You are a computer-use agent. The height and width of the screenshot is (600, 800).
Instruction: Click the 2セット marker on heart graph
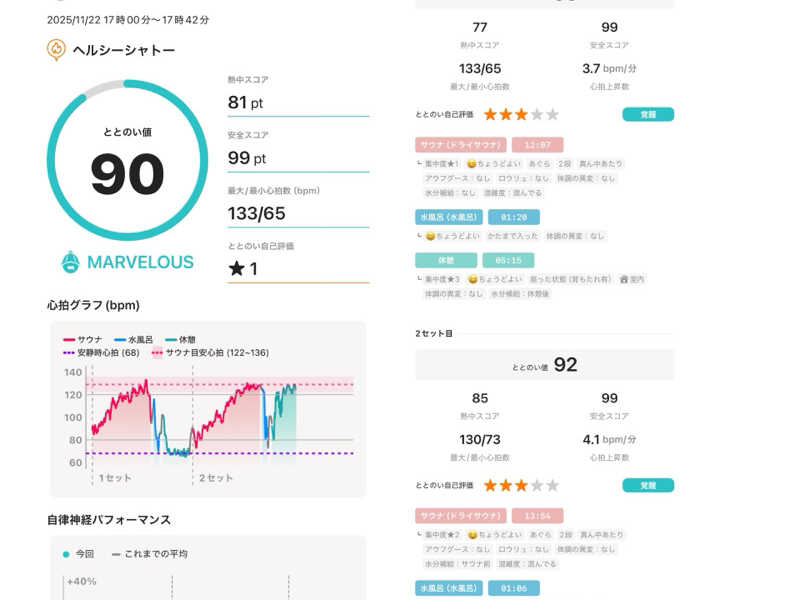click(x=216, y=478)
